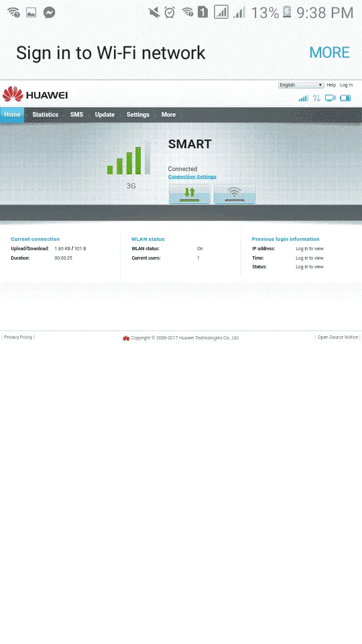Screen dimensions: 362x644
Task: Click the WLAN status heading
Action: 147,239
